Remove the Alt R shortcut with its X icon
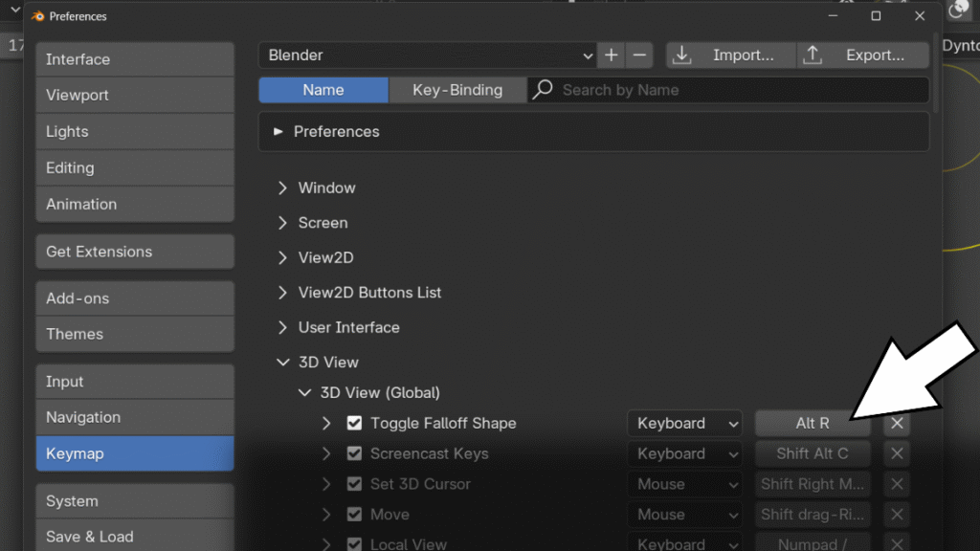The height and width of the screenshot is (551, 980). [x=897, y=423]
